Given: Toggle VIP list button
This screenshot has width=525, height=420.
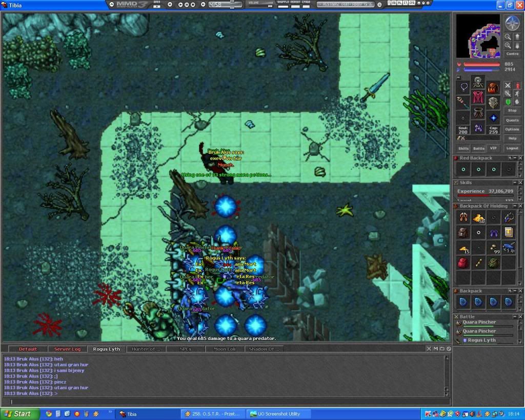Looking at the screenshot, I should click(x=493, y=148).
